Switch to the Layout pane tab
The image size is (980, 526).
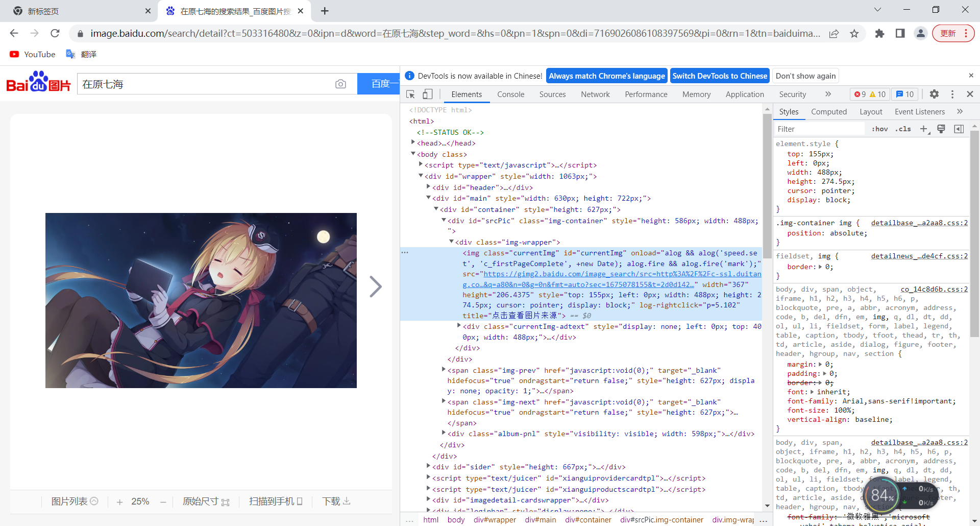coord(871,112)
